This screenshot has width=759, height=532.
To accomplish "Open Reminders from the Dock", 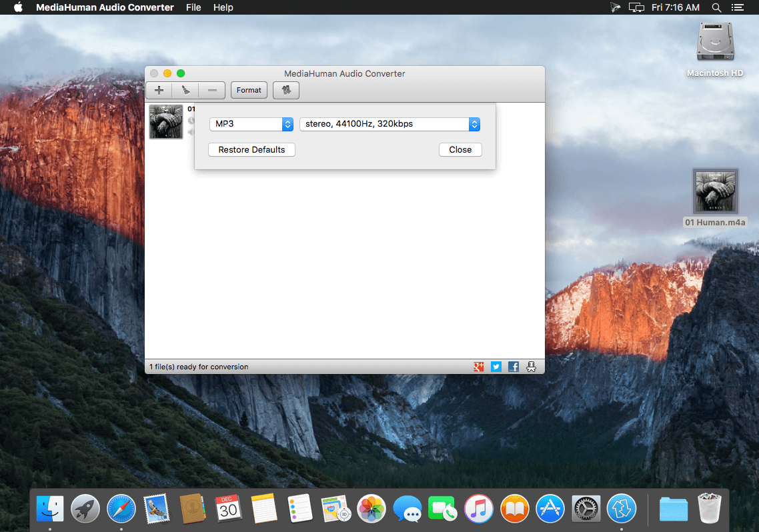I will tap(299, 508).
